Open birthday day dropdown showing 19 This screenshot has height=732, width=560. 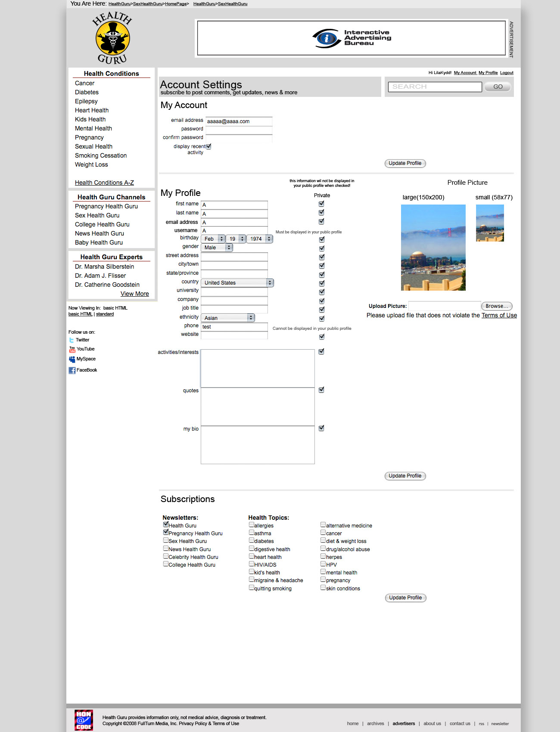pos(236,239)
